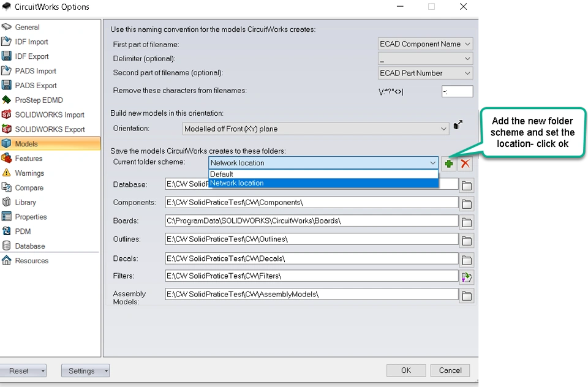The image size is (588, 387).
Task: Close the CircuitWorks Options window
Action: pyautogui.click(x=464, y=6)
